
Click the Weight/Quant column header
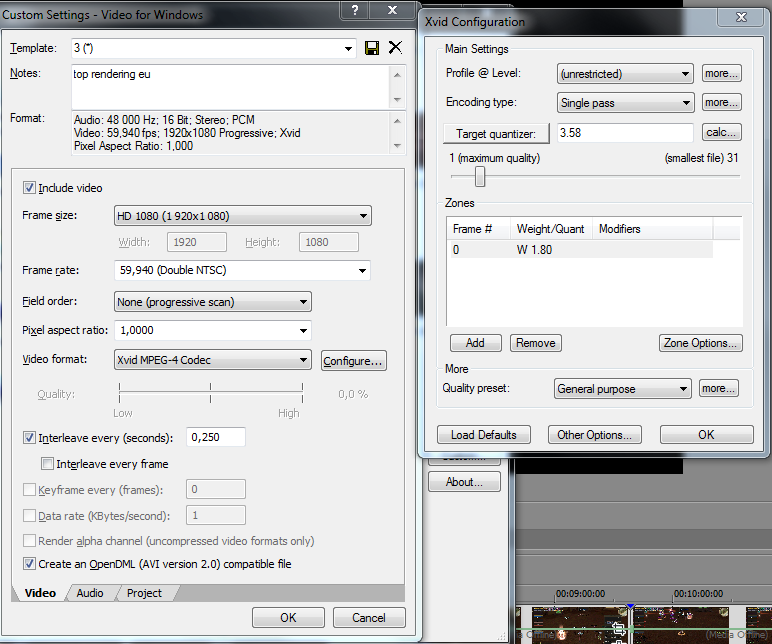[x=551, y=229]
